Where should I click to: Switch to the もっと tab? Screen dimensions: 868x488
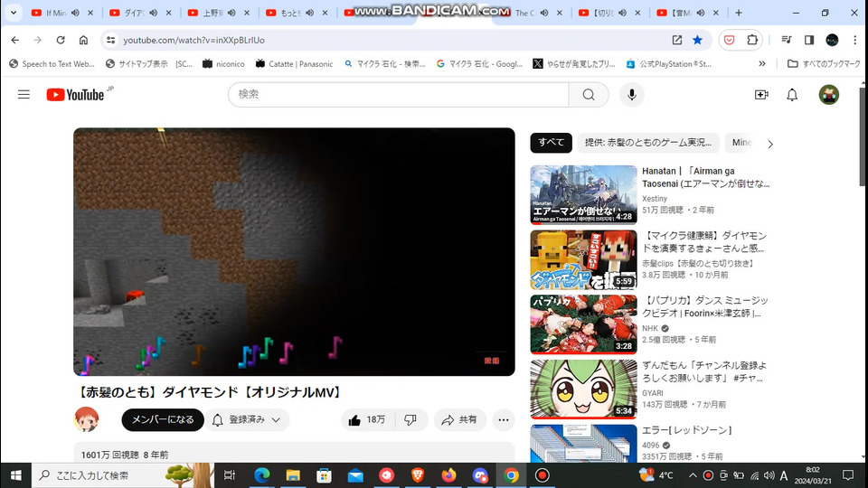tap(290, 12)
